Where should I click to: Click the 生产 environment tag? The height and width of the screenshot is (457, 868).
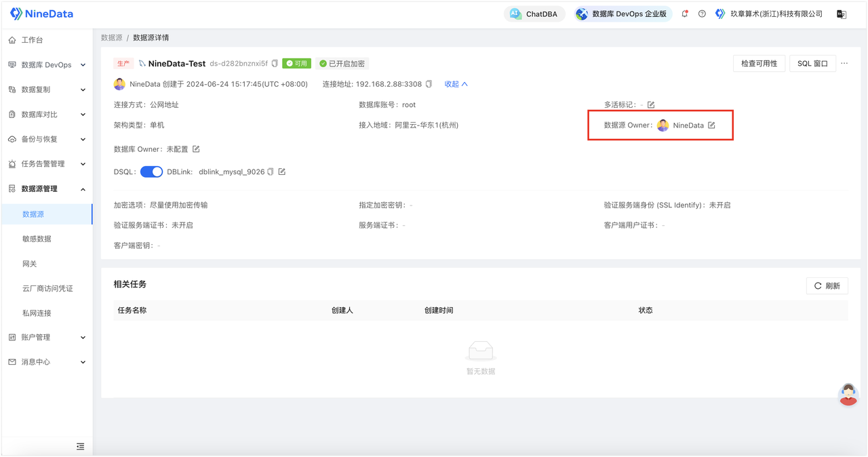[x=123, y=64]
